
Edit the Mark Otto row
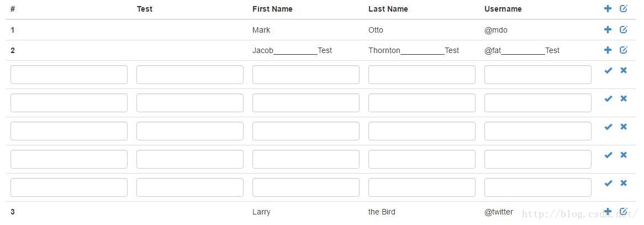pos(624,30)
